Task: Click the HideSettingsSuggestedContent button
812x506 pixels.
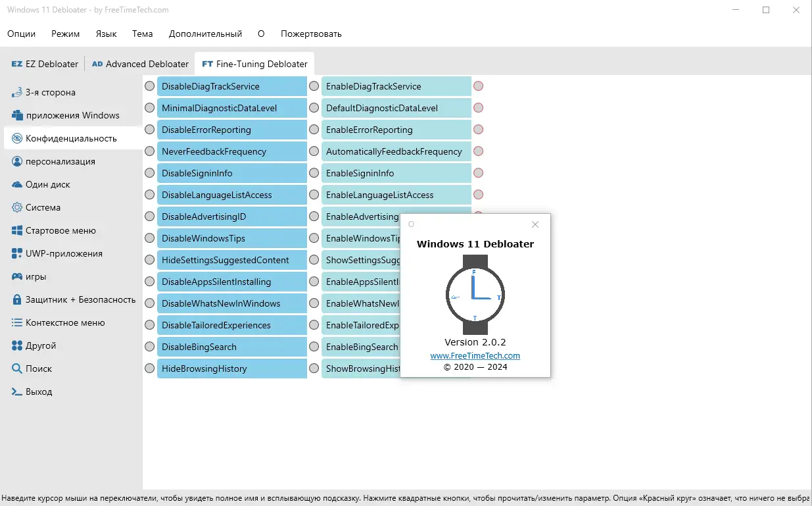Action: click(x=232, y=260)
